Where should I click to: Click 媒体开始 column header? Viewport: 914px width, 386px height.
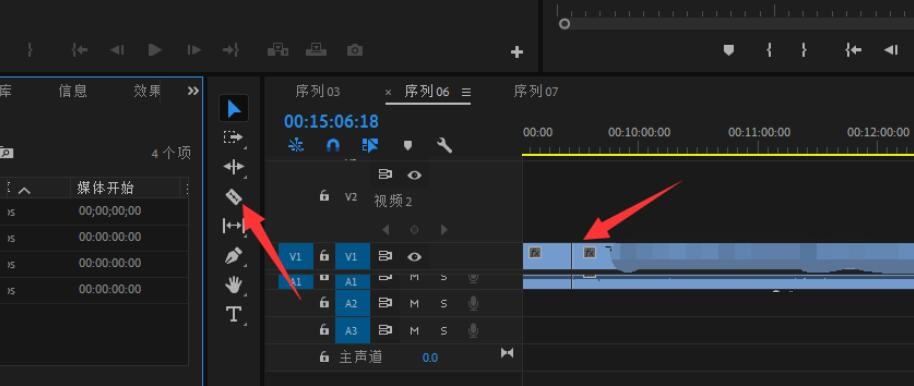(x=106, y=188)
